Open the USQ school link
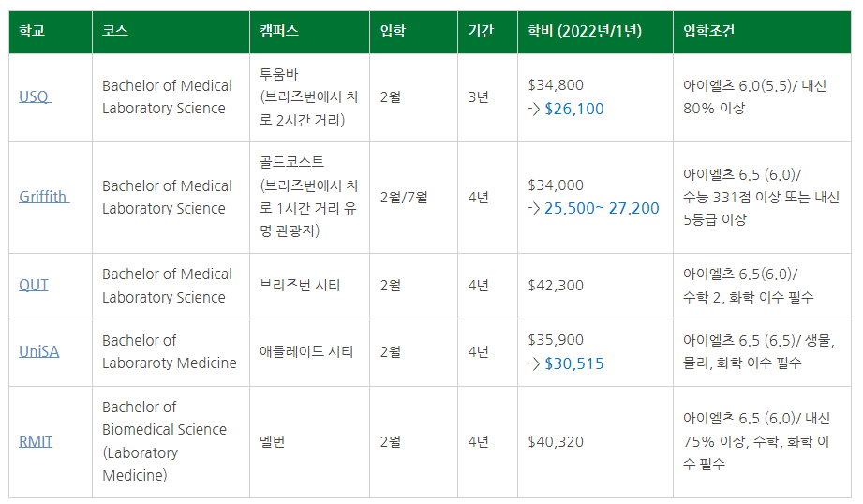Screen dimensions: 863x504 point(35,96)
